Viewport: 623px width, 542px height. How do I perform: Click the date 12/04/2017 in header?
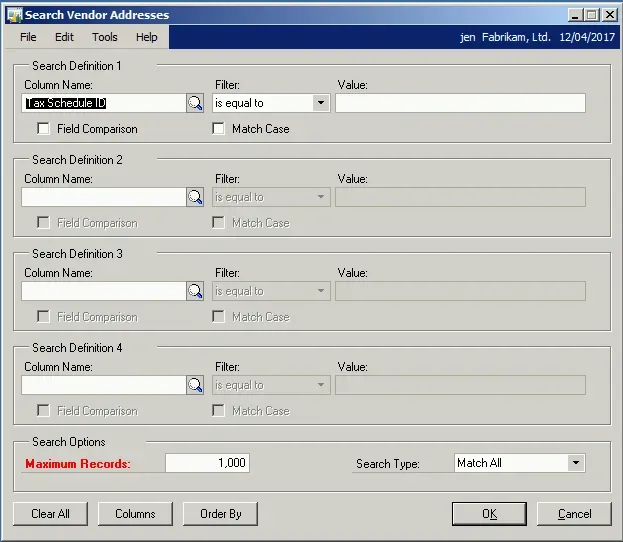tap(587, 37)
